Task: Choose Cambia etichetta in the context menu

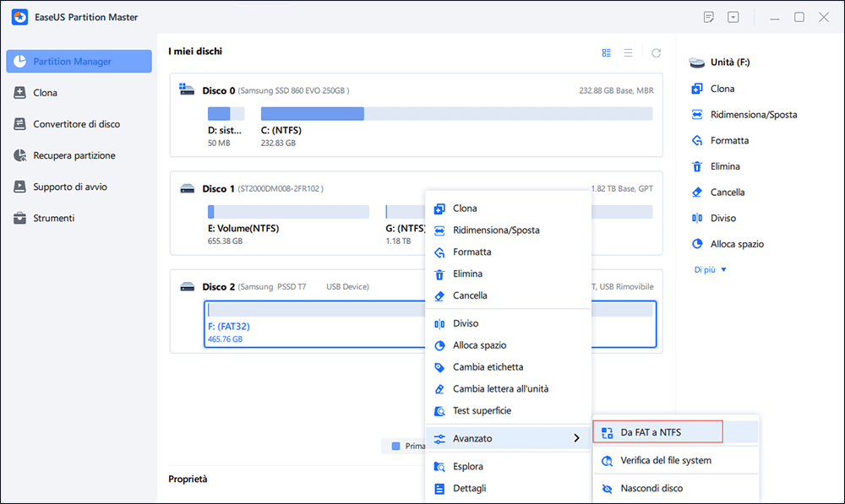Action: 508,367
